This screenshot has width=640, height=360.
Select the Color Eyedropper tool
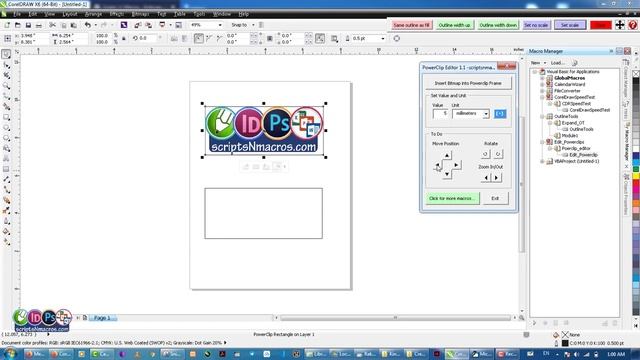[6, 211]
